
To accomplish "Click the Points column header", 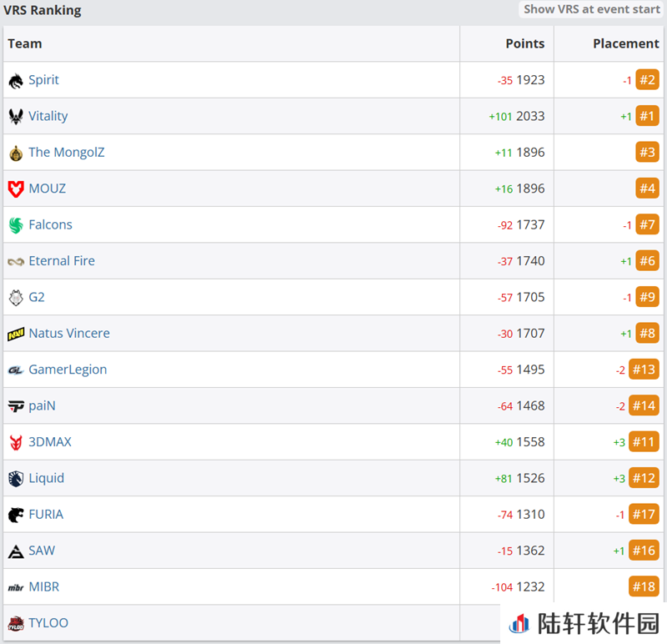I will (x=524, y=43).
